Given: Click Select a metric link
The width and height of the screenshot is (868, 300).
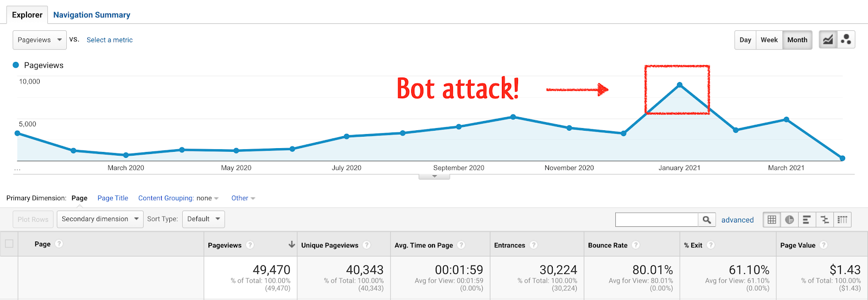Looking at the screenshot, I should [110, 40].
